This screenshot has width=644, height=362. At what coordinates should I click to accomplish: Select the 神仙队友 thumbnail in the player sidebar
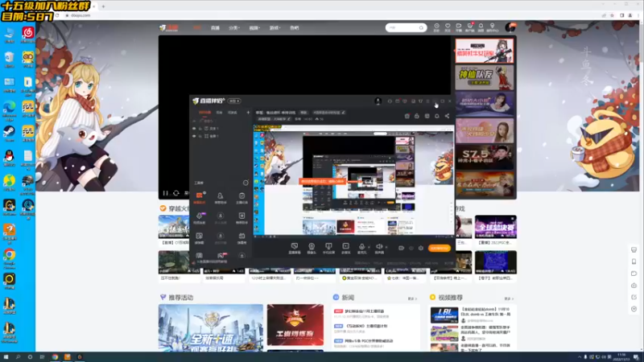tap(485, 77)
